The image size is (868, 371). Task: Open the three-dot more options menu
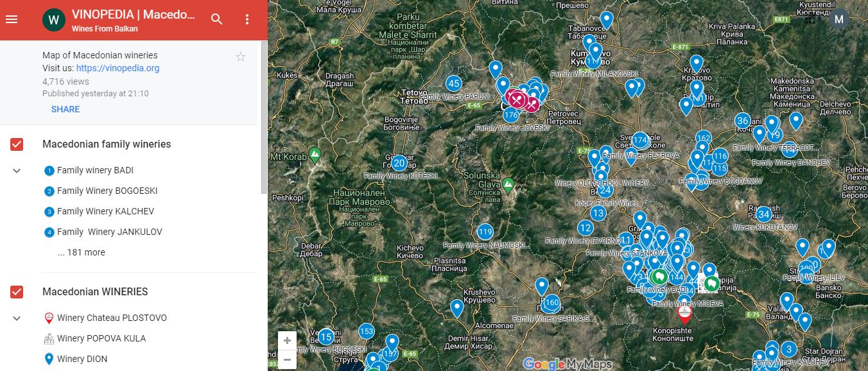(247, 19)
